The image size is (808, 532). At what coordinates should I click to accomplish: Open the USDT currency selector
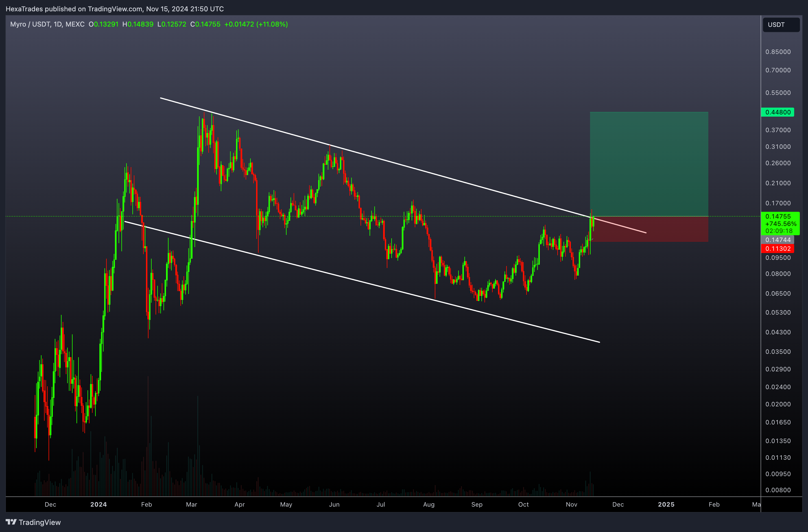[x=781, y=25]
